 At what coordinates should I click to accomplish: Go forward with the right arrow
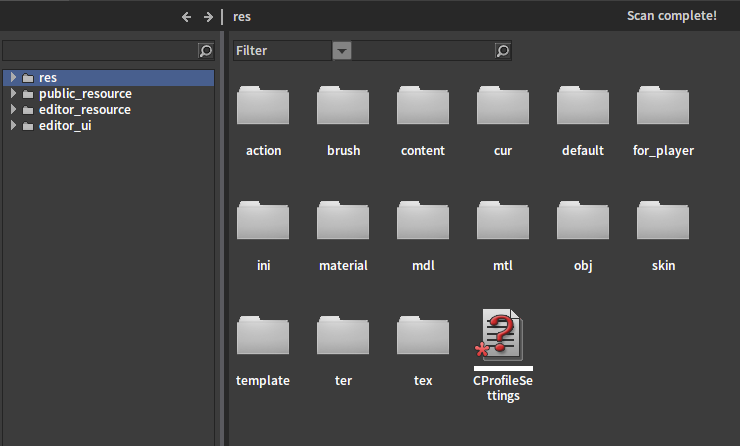click(208, 17)
